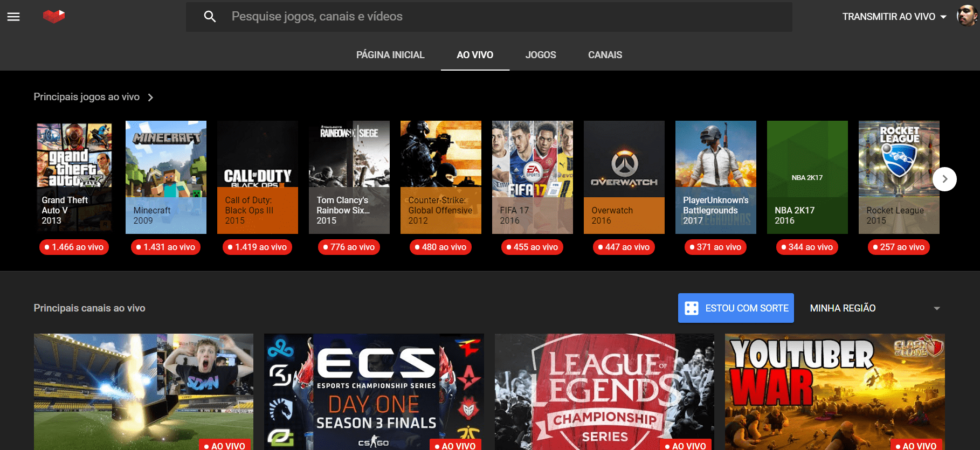Open the Minecraft game card
Screen dimensions: 980x450
(x=166, y=177)
